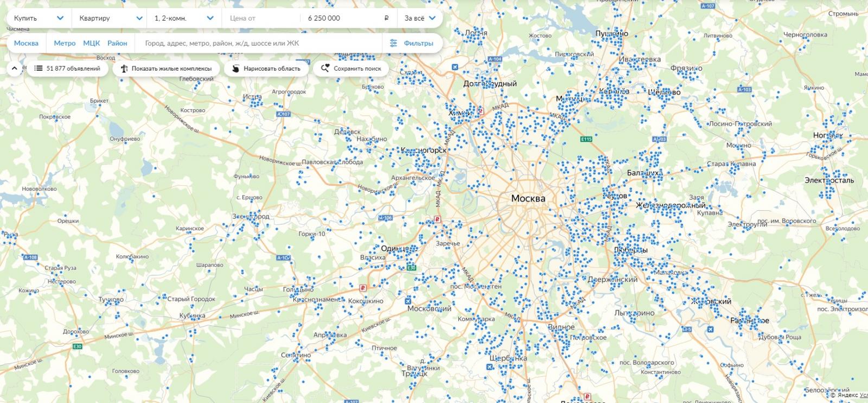Click the A-104 road shield

point(495,59)
